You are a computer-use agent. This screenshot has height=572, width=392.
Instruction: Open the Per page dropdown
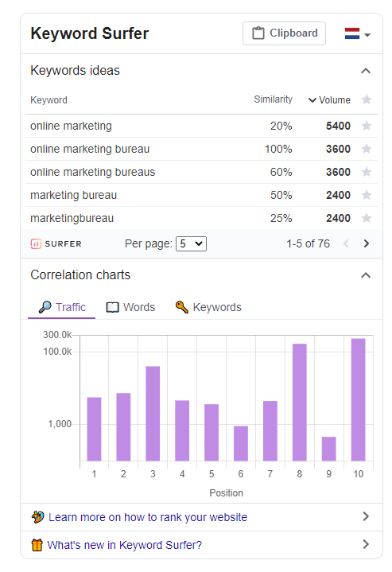[191, 243]
